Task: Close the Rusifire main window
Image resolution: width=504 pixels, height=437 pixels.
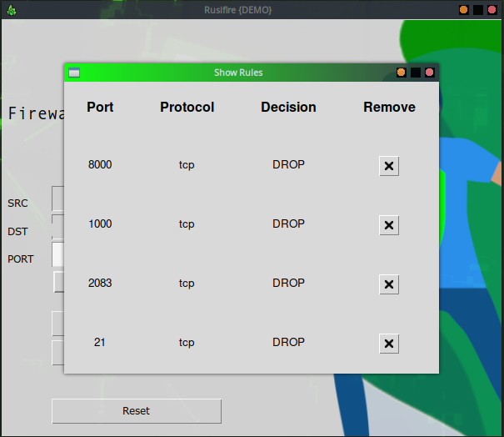Action: (492, 10)
